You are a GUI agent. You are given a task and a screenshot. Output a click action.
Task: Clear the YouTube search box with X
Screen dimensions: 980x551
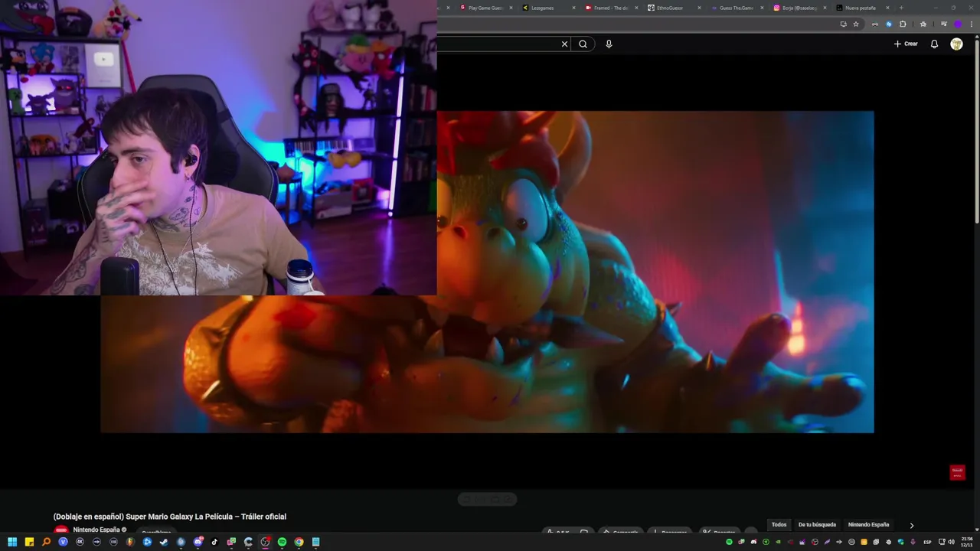tap(565, 44)
